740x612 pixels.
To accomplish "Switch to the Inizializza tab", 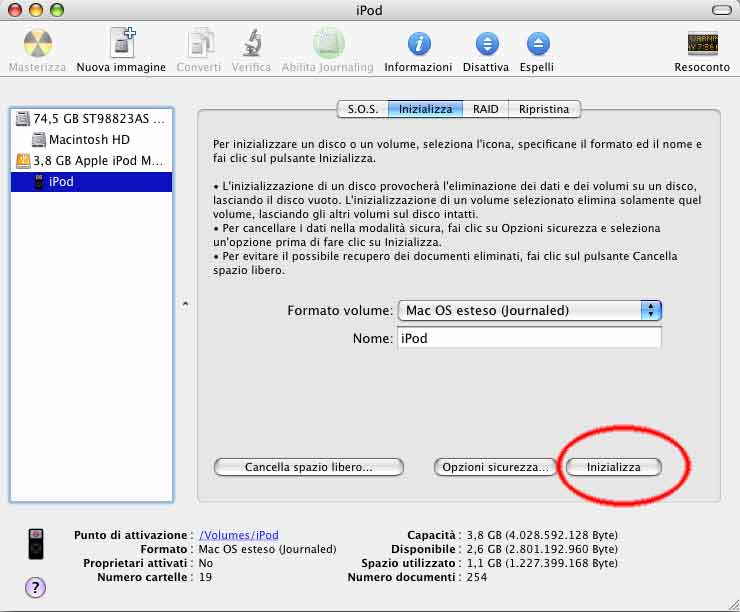I will 425,109.
